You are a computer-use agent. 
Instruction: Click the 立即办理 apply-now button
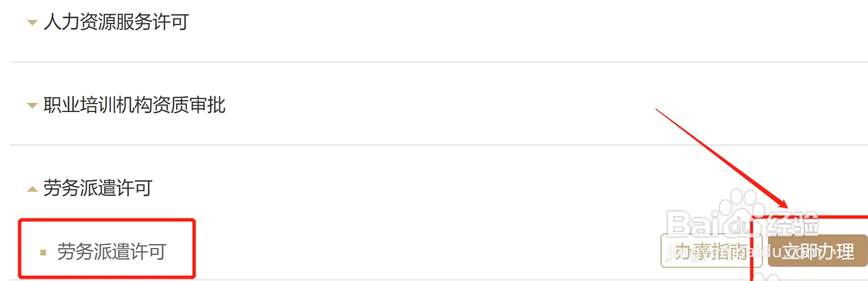pos(818,251)
